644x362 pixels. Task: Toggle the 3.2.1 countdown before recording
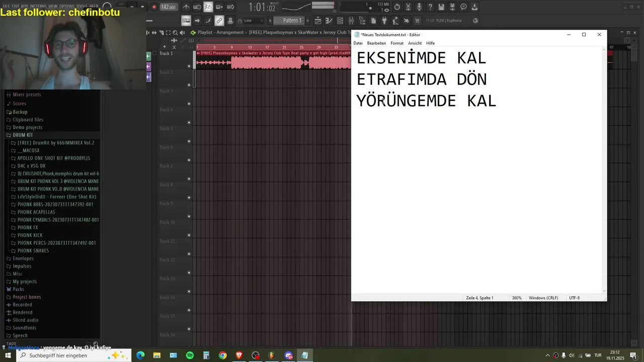(208, 7)
